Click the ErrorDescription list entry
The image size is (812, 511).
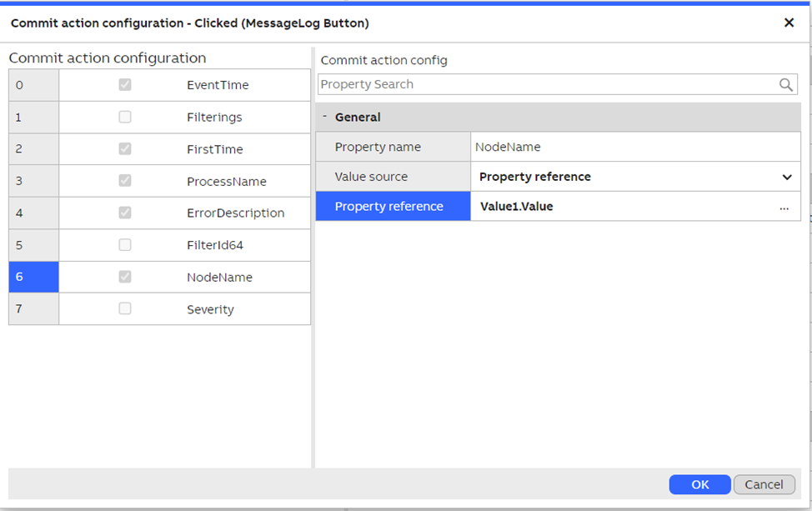click(x=235, y=213)
